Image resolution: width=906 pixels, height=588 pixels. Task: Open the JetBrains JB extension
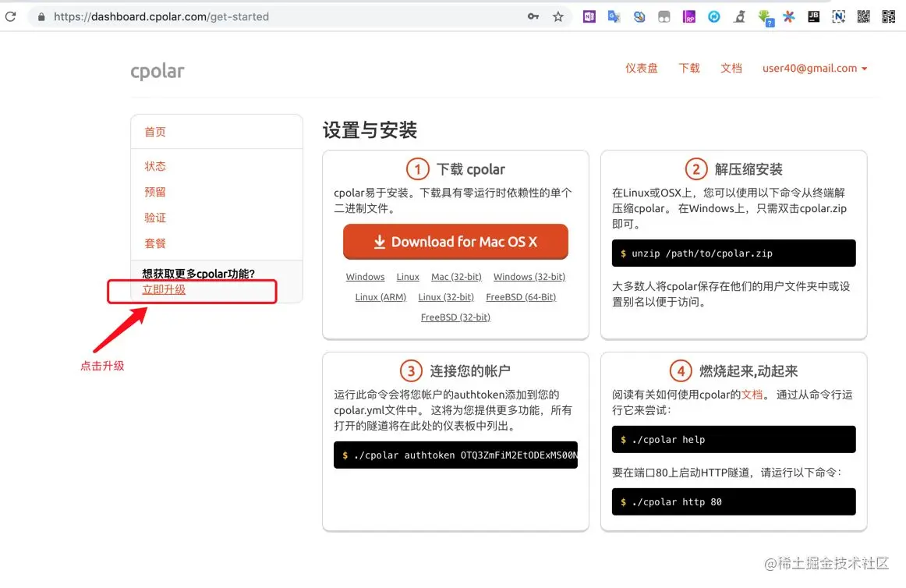813,16
